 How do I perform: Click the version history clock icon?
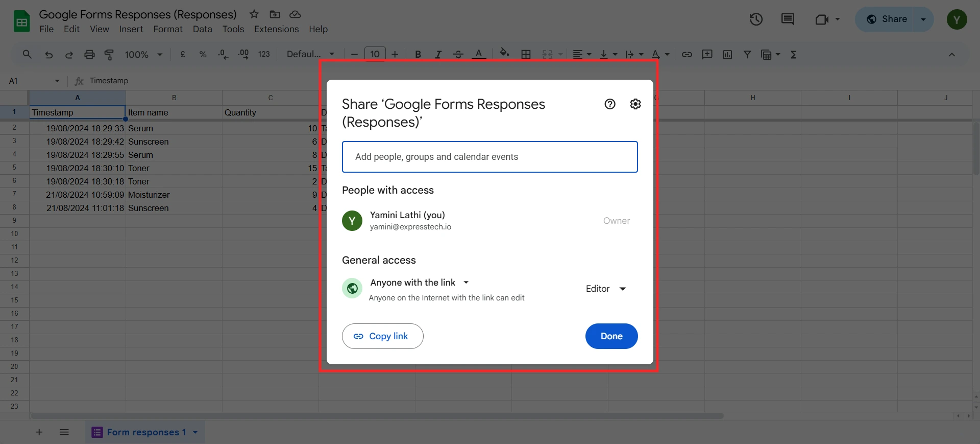(x=756, y=19)
